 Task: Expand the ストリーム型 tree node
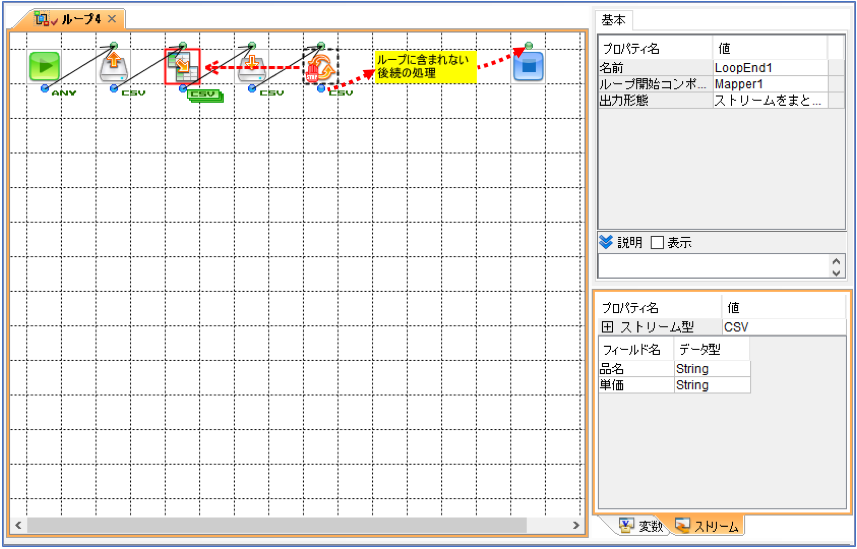(x=607, y=327)
